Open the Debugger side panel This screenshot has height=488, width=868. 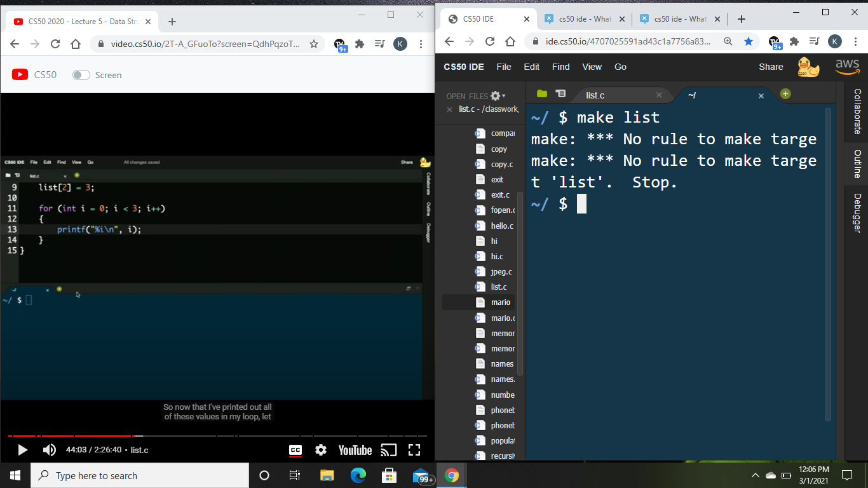click(x=857, y=213)
